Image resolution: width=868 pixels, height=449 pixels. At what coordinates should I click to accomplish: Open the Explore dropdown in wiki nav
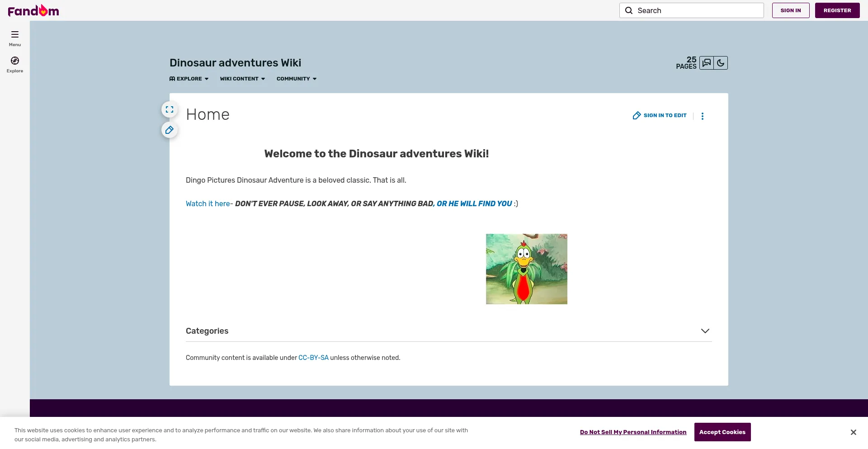click(189, 79)
